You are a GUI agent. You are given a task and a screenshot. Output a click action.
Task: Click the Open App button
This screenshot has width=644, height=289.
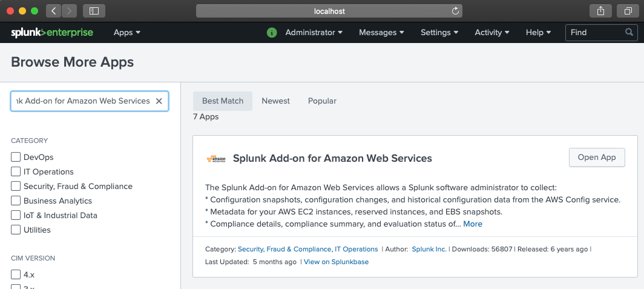[x=597, y=158]
